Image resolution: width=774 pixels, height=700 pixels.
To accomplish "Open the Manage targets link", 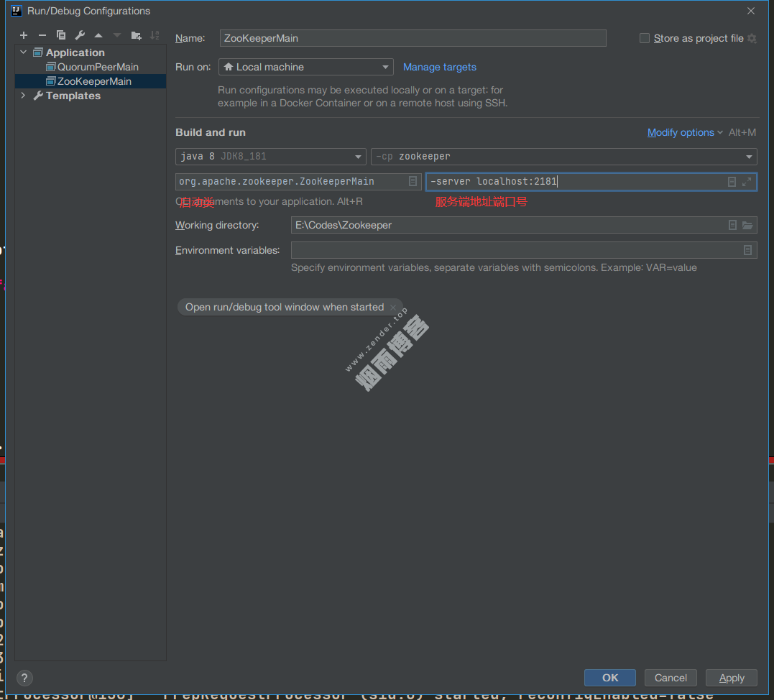I will point(439,67).
